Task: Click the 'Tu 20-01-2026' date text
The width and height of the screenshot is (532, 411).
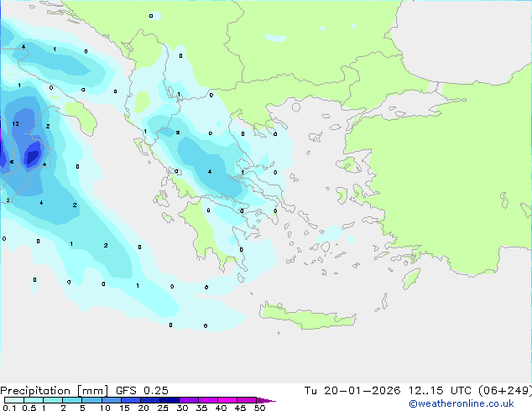Action: 352,391
